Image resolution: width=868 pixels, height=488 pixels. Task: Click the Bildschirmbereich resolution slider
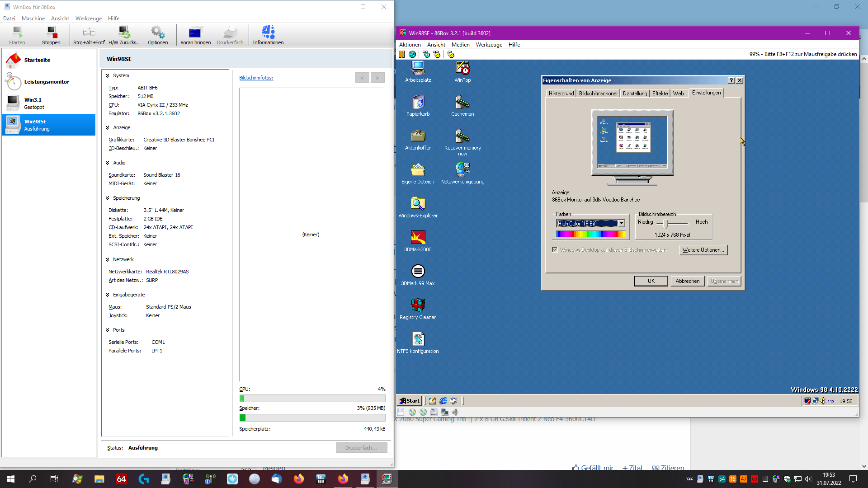pos(666,223)
